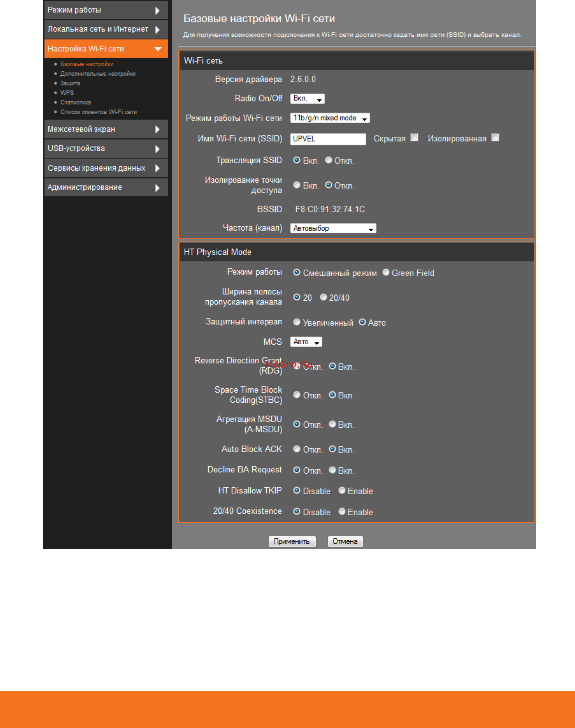Open Дополнительные настройки submenu item
The image size is (575, 728).
coord(98,74)
